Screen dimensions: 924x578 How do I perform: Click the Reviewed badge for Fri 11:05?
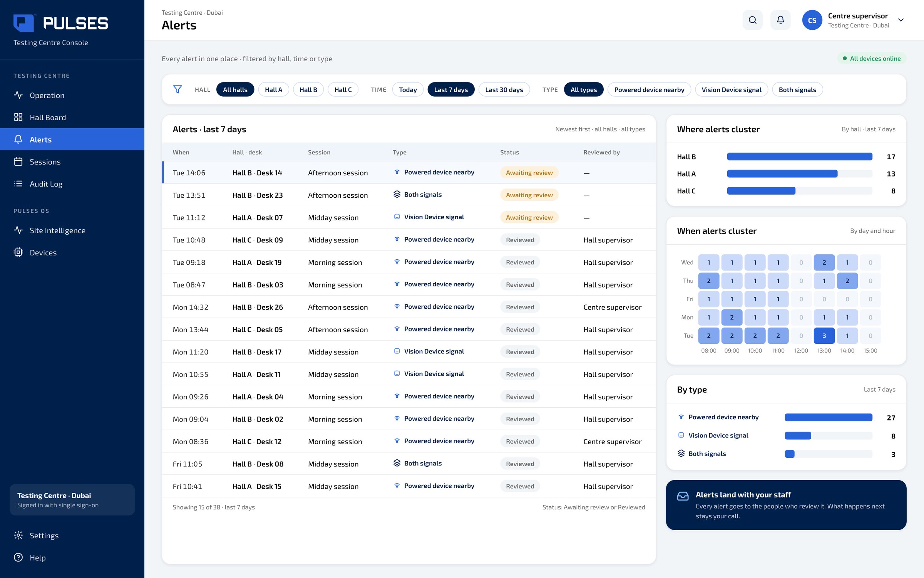[x=520, y=464]
